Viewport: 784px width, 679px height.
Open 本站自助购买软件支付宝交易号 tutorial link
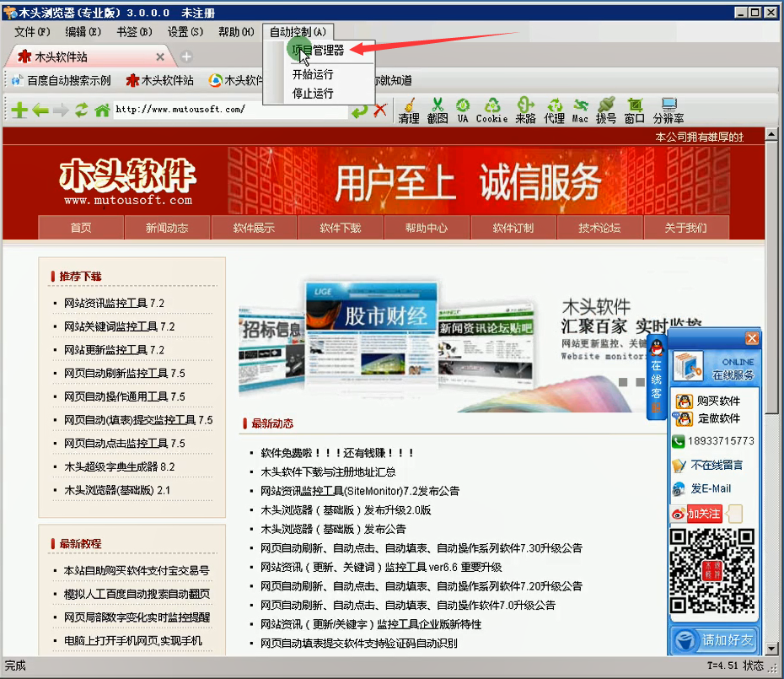pos(137,570)
